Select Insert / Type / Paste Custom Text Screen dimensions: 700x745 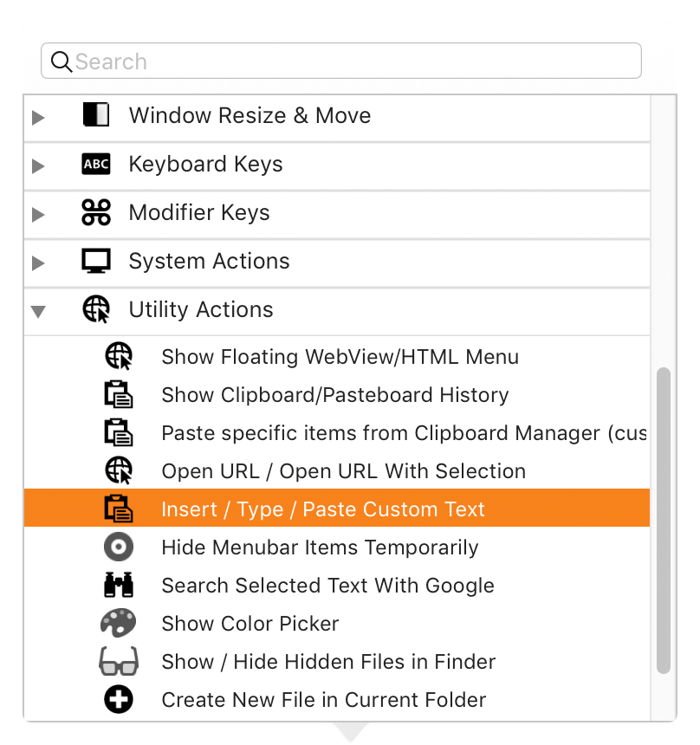click(x=336, y=508)
